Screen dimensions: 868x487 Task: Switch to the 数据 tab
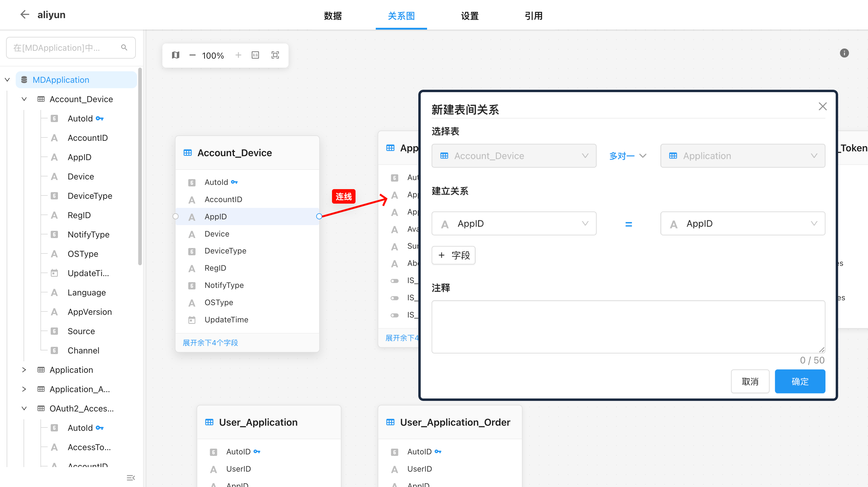coord(333,16)
